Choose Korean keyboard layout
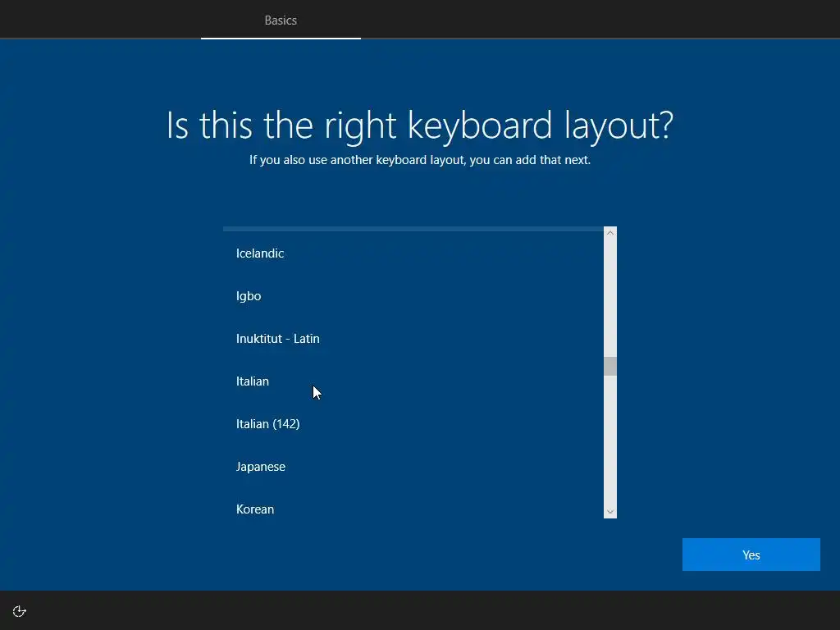The height and width of the screenshot is (630, 840). point(413,509)
